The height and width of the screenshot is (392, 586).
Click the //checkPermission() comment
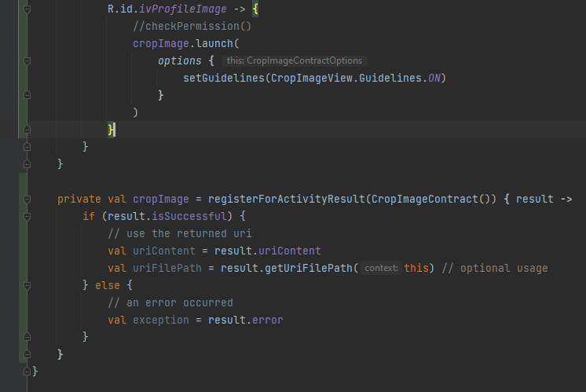tap(192, 26)
